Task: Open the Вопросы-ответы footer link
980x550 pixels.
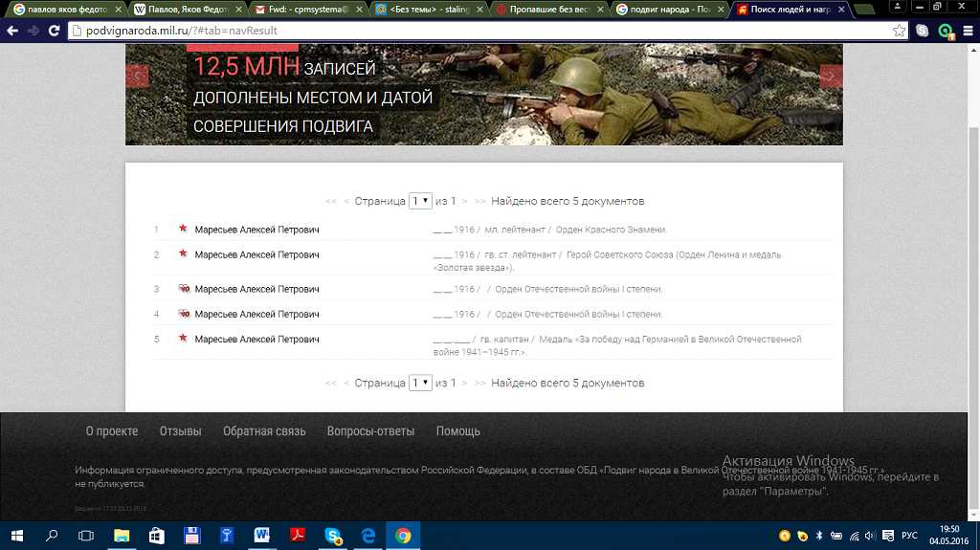Action: click(x=370, y=431)
